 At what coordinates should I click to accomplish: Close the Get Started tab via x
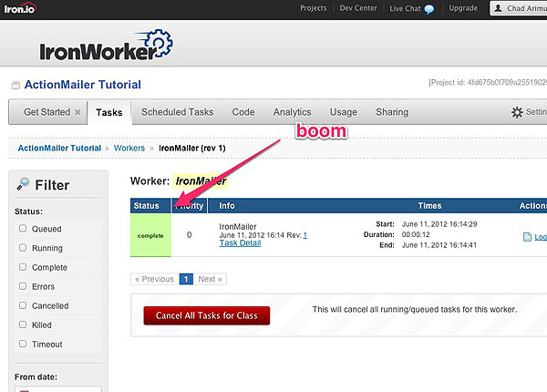pyautogui.click(x=77, y=112)
